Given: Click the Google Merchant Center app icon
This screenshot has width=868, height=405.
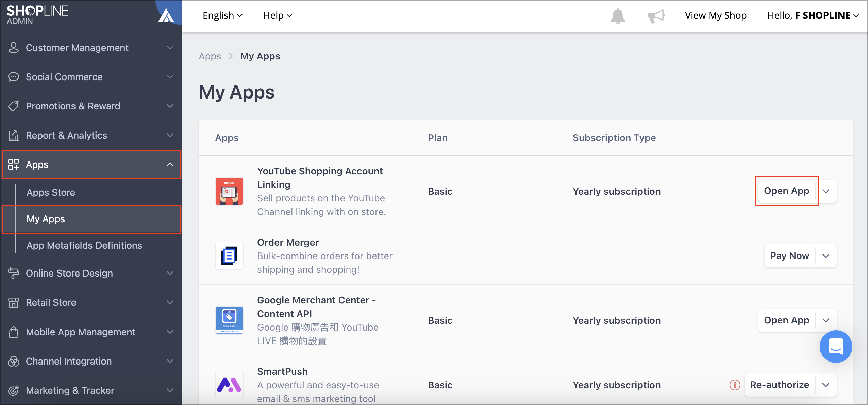Looking at the screenshot, I should (229, 320).
